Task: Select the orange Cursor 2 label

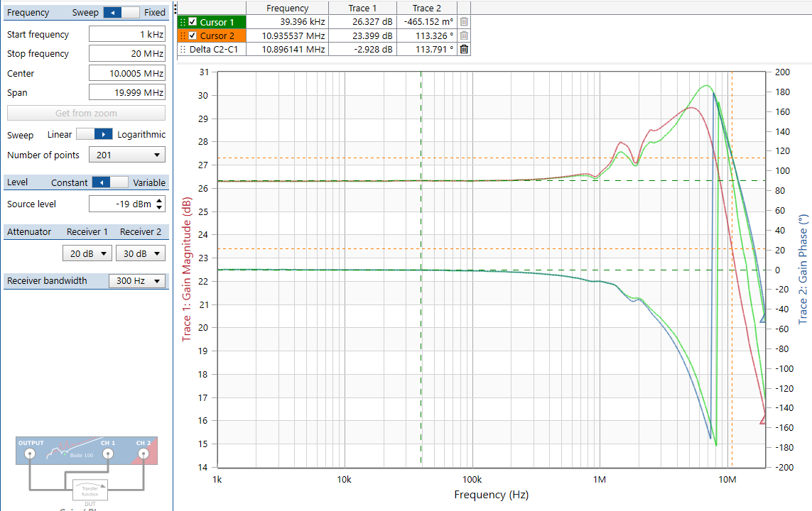Action: (217, 35)
